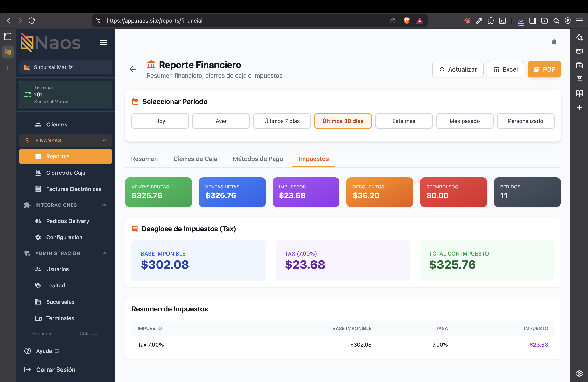Open the Brave wallet icon in toolbar
588x382 pixels.
pos(544,20)
